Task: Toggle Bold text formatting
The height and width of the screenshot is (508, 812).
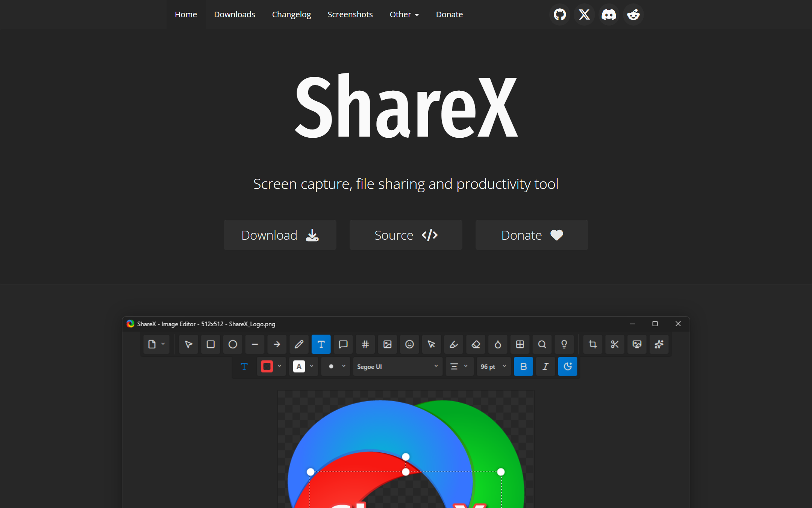Action: coord(523,367)
